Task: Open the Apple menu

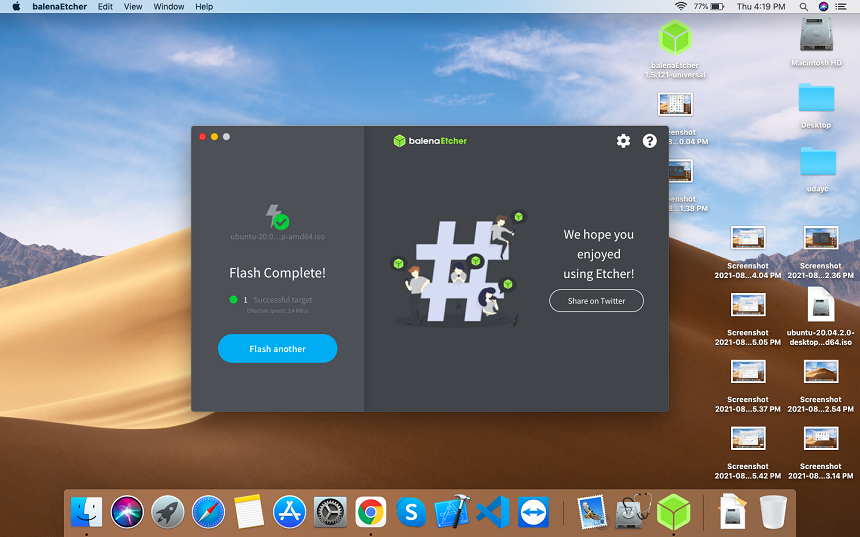Action: (x=16, y=7)
